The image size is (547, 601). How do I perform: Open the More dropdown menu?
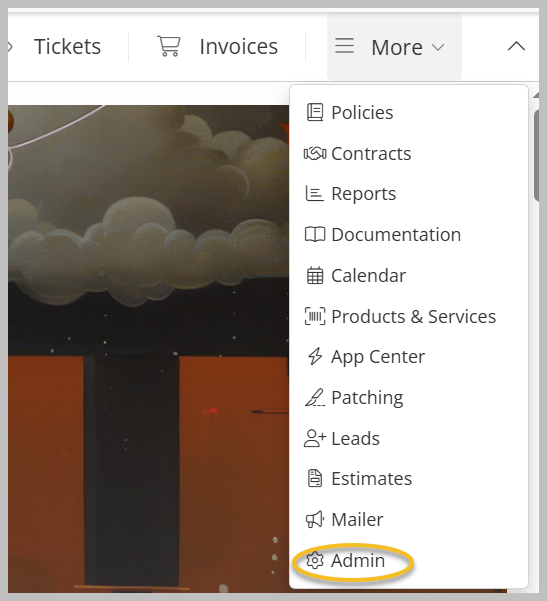[394, 46]
